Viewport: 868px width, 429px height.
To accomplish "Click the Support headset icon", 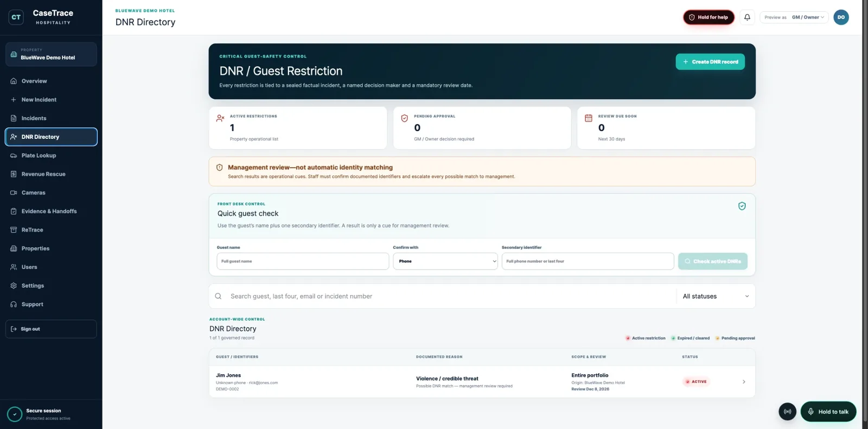I will pos(14,304).
